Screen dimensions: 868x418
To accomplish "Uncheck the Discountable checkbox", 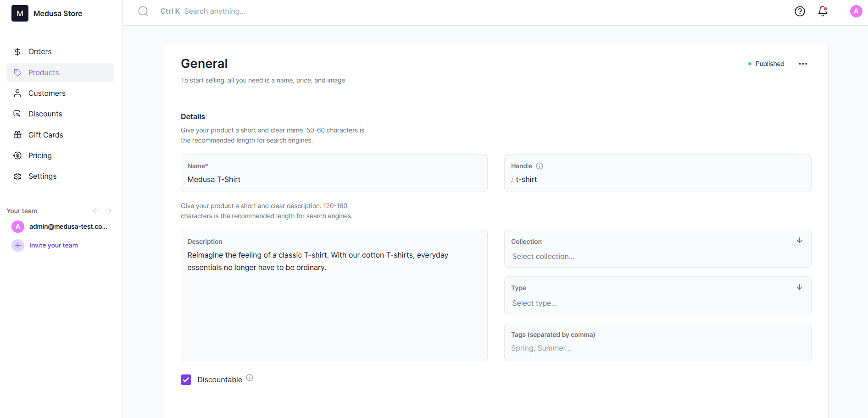I will pos(186,379).
